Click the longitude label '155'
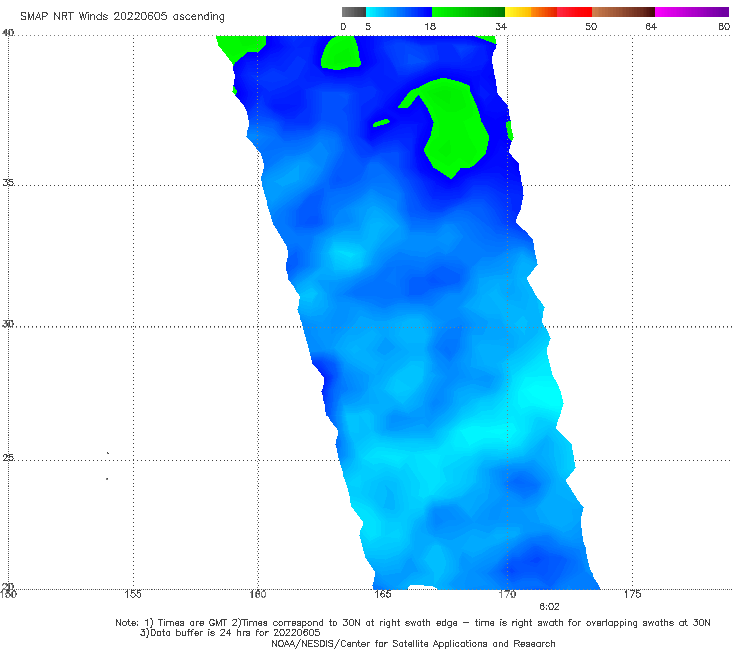740x650 pixels. coord(133,594)
